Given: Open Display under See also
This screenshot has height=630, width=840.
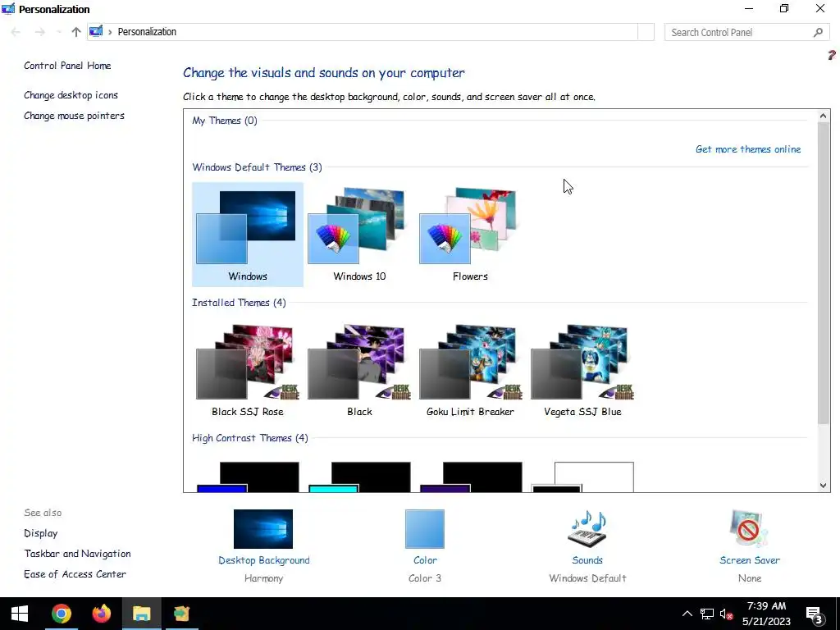Looking at the screenshot, I should coord(41,533).
